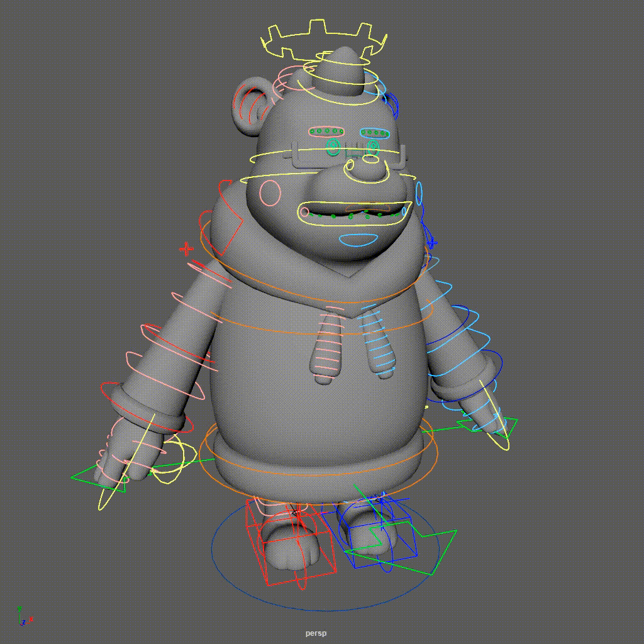Select the light-blue chin oval control
Screen dimensions: 644x644
[358, 240]
